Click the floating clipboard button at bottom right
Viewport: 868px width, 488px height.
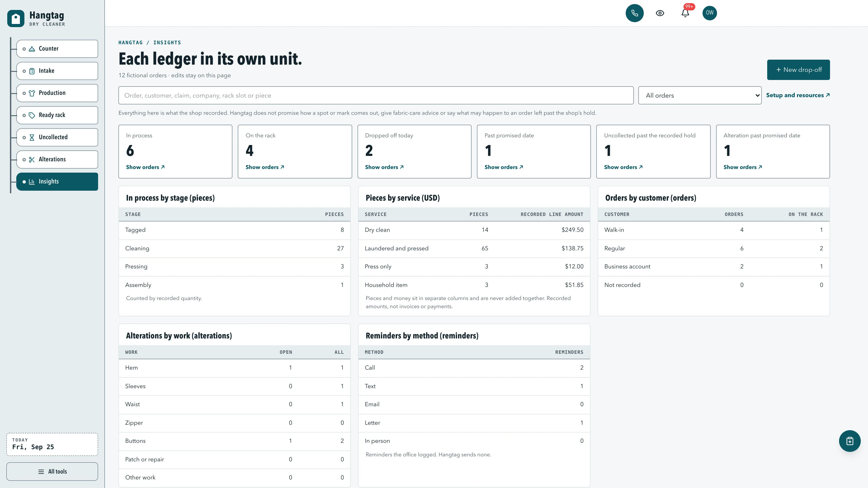click(849, 441)
